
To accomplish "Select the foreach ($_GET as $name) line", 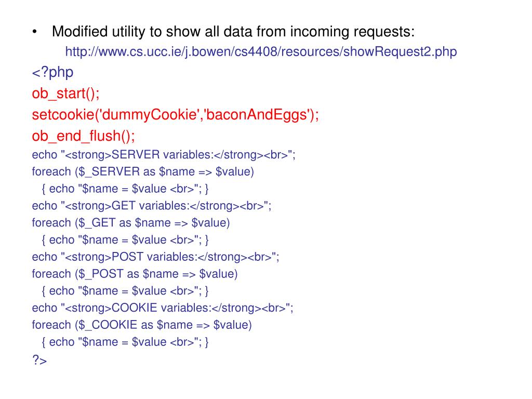I will pos(131,223).
